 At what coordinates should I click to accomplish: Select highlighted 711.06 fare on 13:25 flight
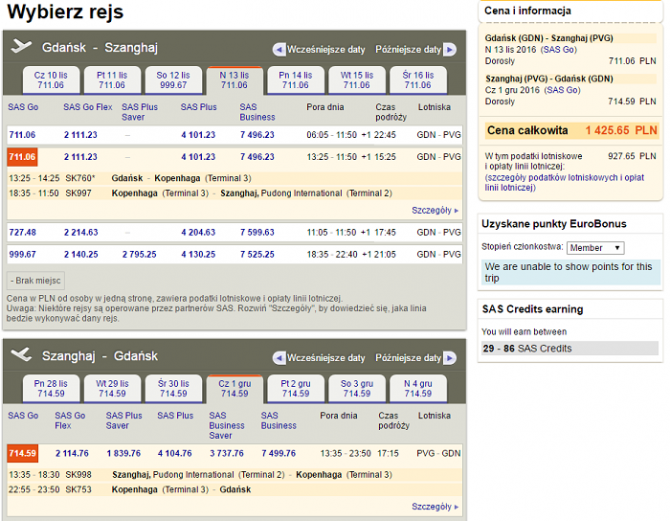pos(22,157)
